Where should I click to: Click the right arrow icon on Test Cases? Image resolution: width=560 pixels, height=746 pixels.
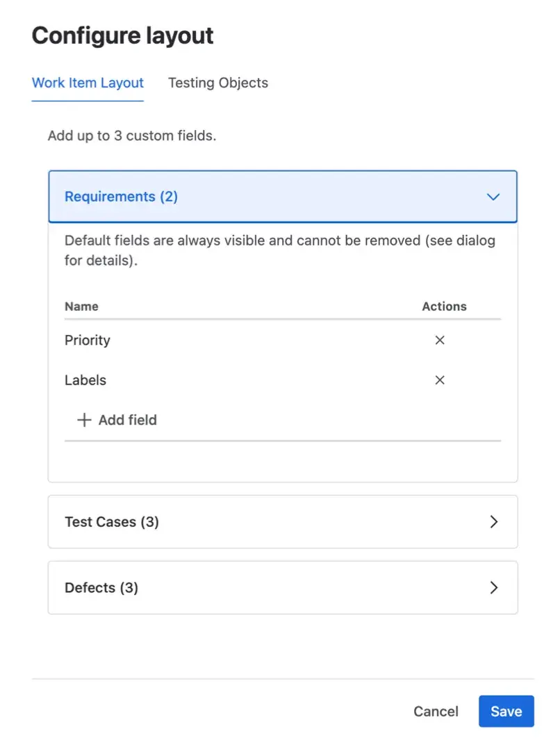click(x=494, y=521)
